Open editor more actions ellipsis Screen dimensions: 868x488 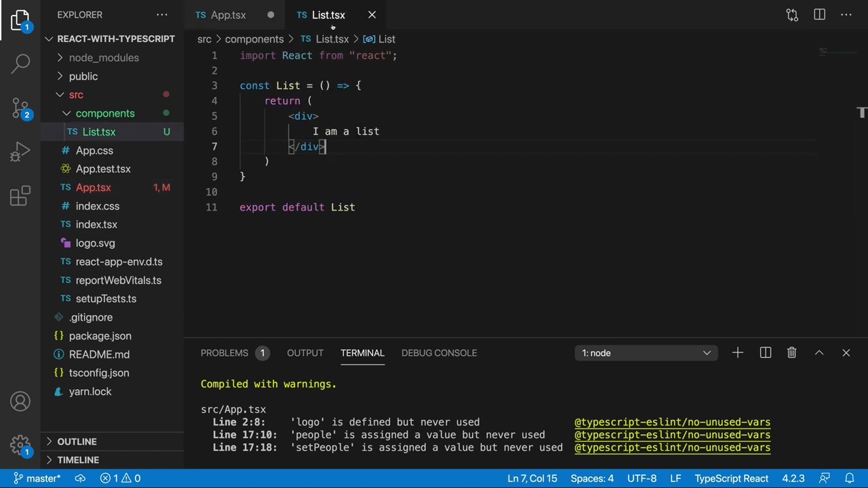click(846, 14)
